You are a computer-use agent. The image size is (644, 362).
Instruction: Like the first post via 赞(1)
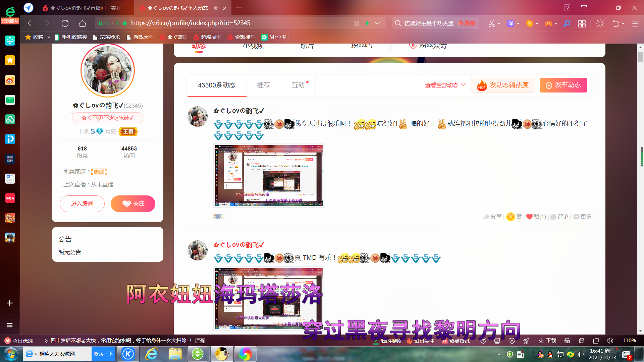tap(536, 217)
